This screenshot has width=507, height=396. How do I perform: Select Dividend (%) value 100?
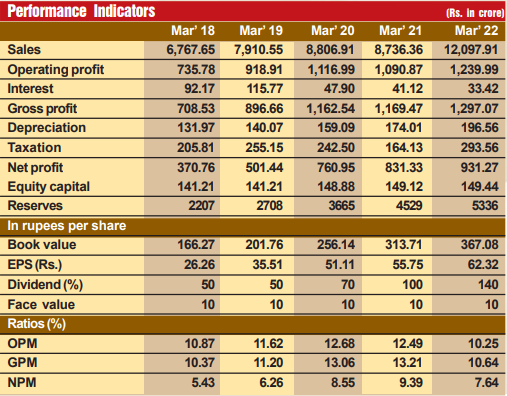click(x=412, y=285)
